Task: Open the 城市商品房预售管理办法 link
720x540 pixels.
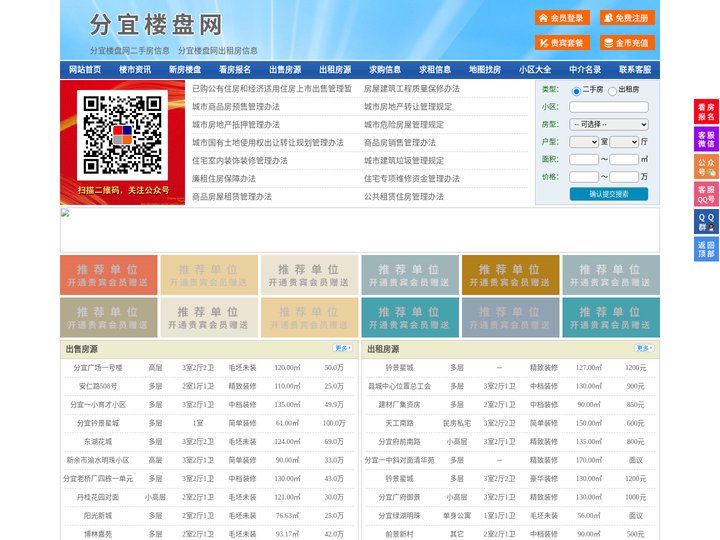Action: click(x=236, y=107)
